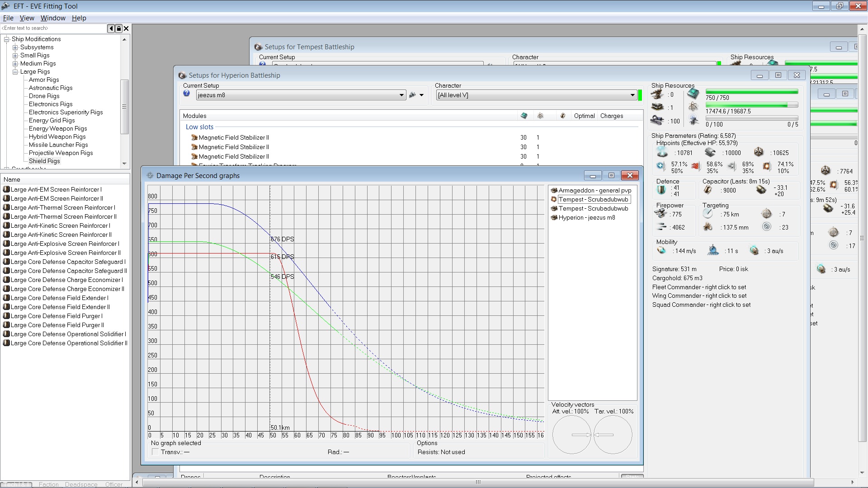Screen dimensions: 868x488
Task: Expand the Subsystems tree node
Action: [x=15, y=47]
